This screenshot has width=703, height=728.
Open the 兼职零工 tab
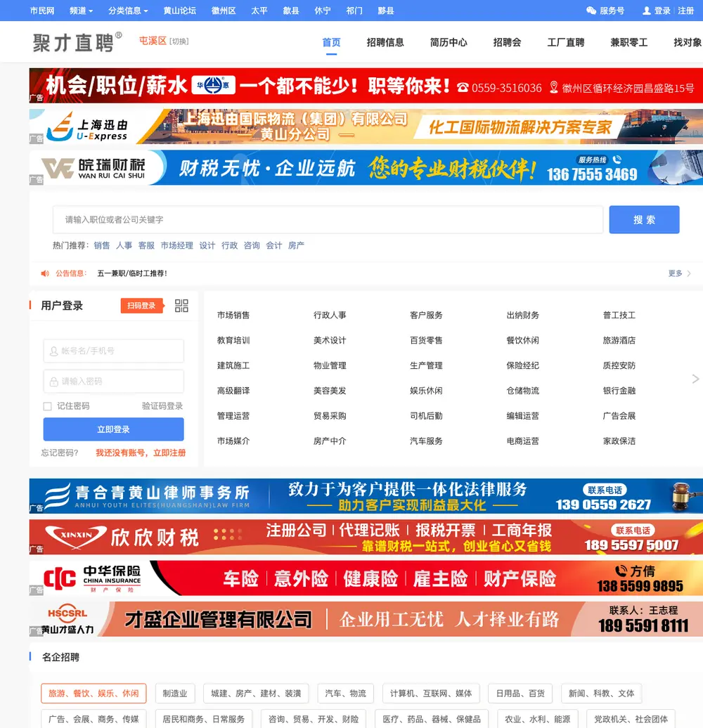[628, 43]
